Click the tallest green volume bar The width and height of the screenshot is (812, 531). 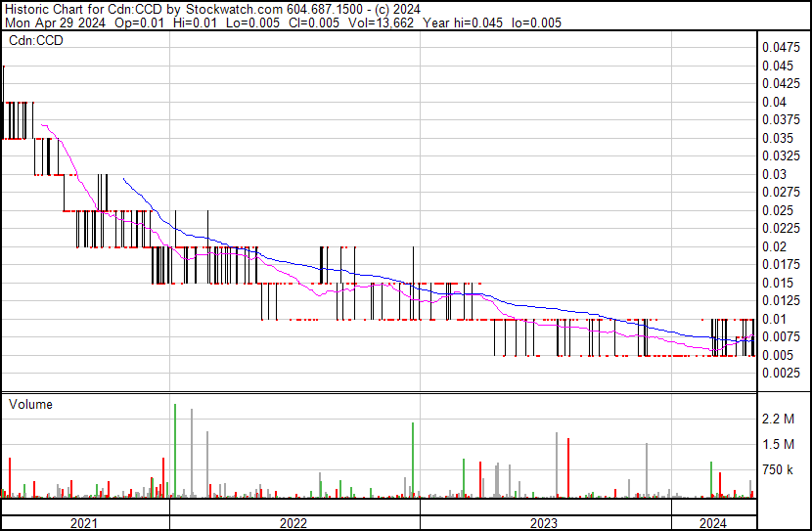pos(175,450)
